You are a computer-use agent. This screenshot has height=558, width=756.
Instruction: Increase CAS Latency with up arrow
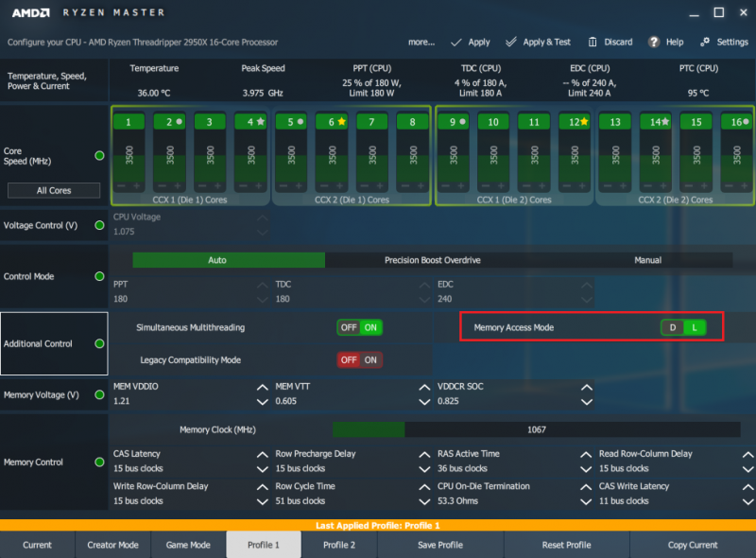click(263, 455)
